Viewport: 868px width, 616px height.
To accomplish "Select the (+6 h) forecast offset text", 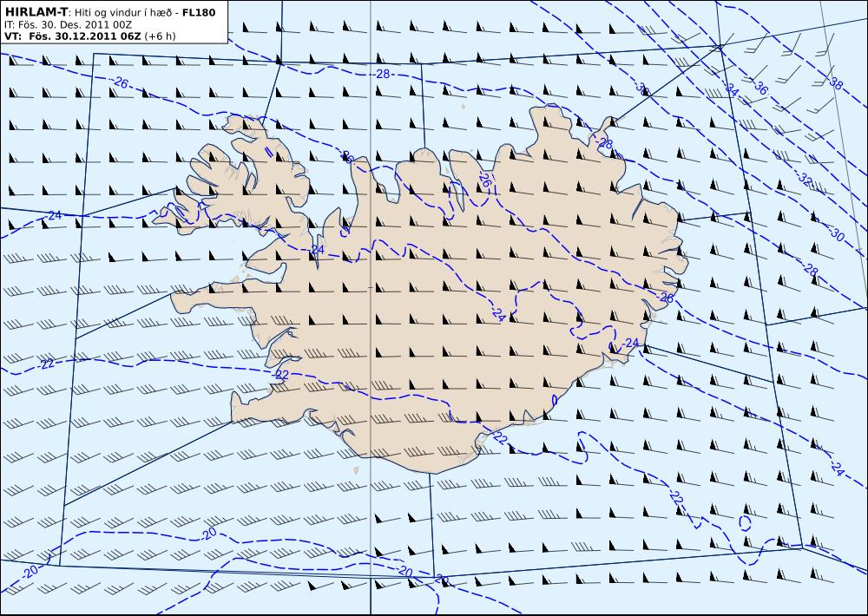I will coord(160,36).
